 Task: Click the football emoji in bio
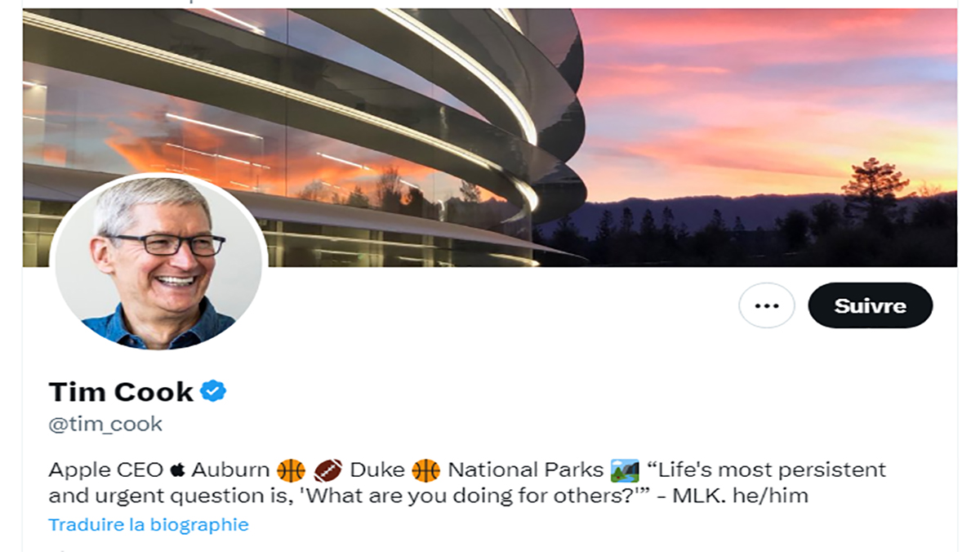[327, 470]
